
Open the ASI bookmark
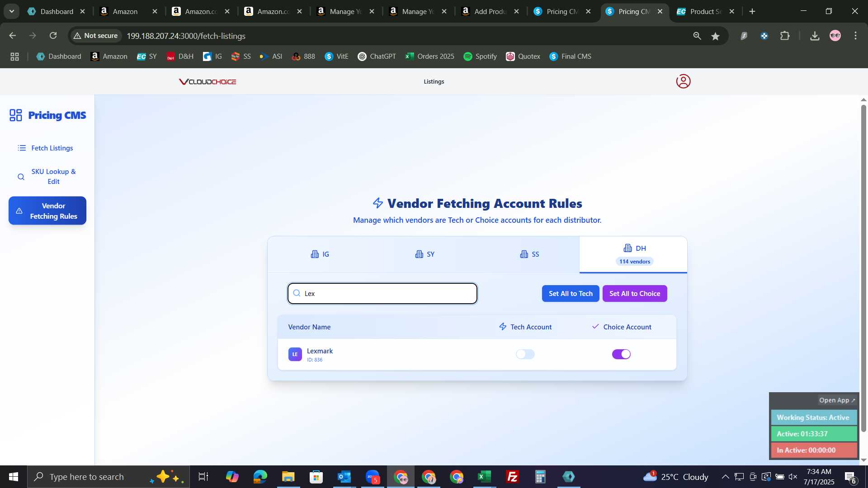271,56
